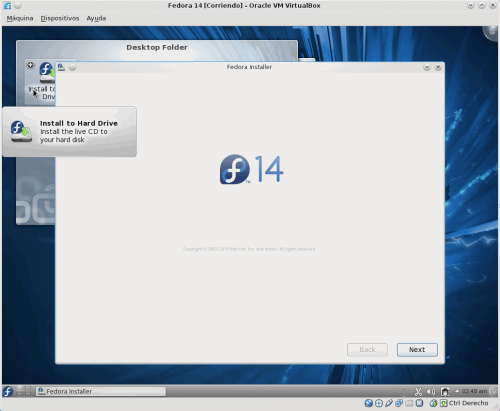The width and height of the screenshot is (500, 411).
Task: Click the Install to Hard Drive tooltip
Action: [70, 132]
